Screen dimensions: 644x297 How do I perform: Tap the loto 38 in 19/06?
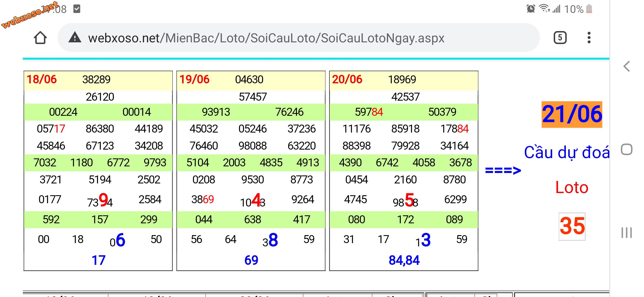click(270, 240)
